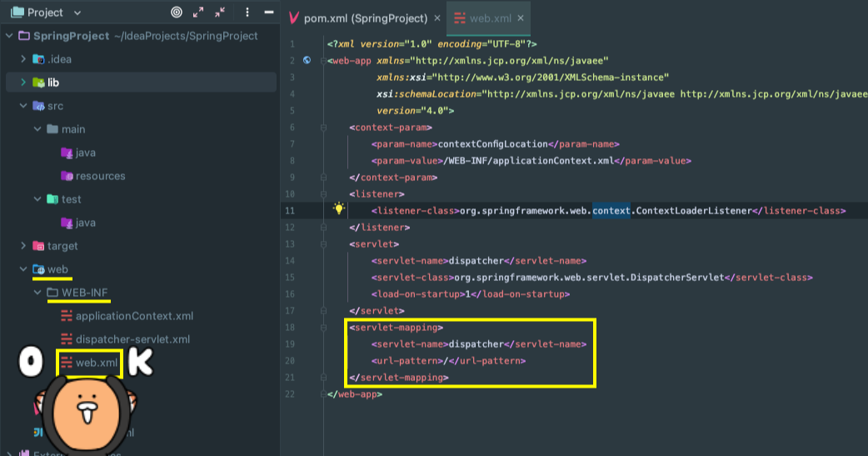This screenshot has width=868, height=456.
Task: Select the main folder icon
Action: tap(52, 129)
